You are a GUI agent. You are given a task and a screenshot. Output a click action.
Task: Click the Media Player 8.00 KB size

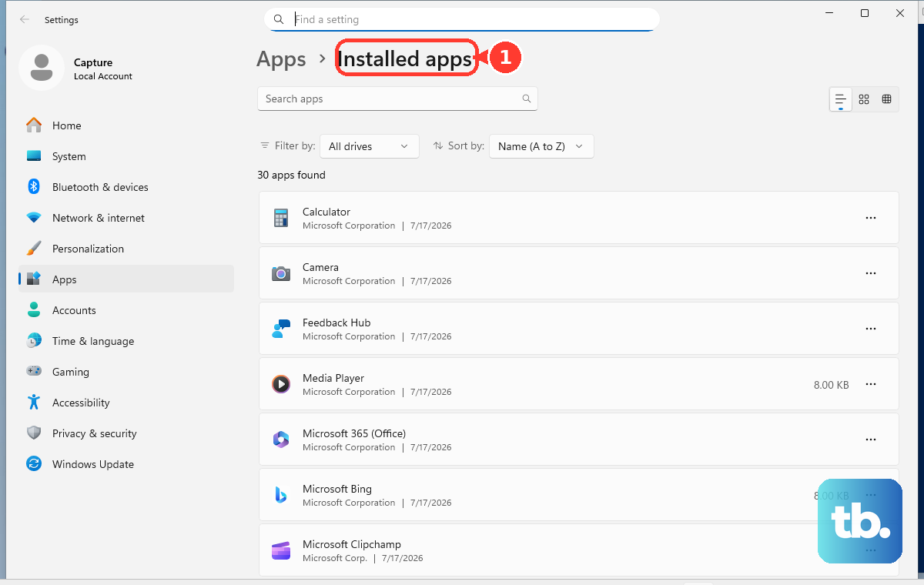[831, 384]
